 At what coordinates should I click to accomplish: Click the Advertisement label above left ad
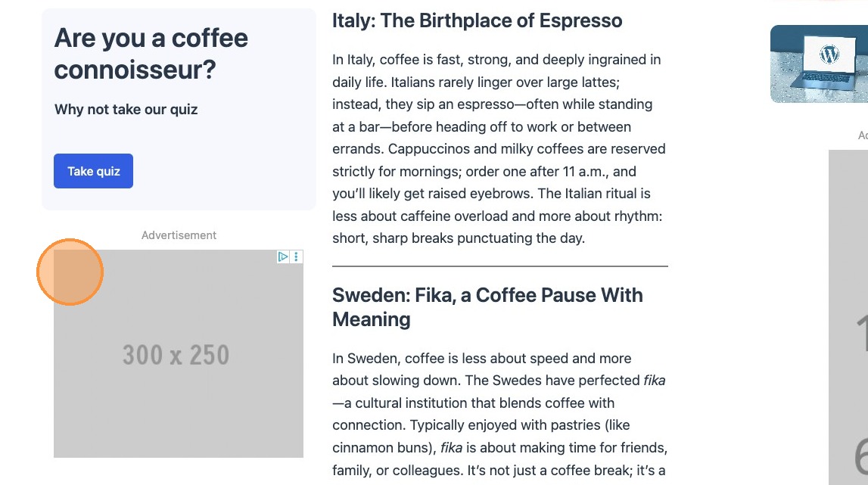[x=179, y=235]
